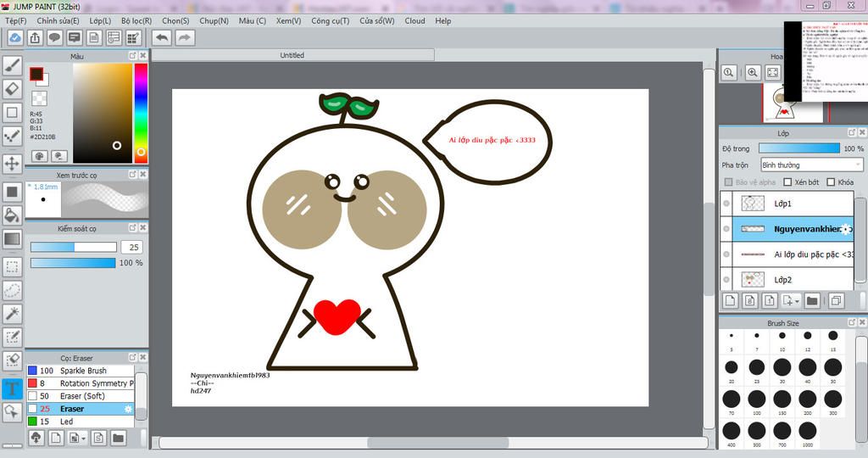Click the foreground dark brown color swatch
The image size is (868, 458).
(36, 74)
